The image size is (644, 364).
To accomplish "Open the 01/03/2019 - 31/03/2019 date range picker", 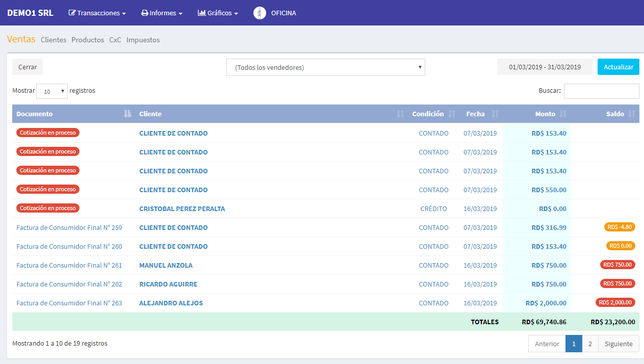I will (x=545, y=66).
